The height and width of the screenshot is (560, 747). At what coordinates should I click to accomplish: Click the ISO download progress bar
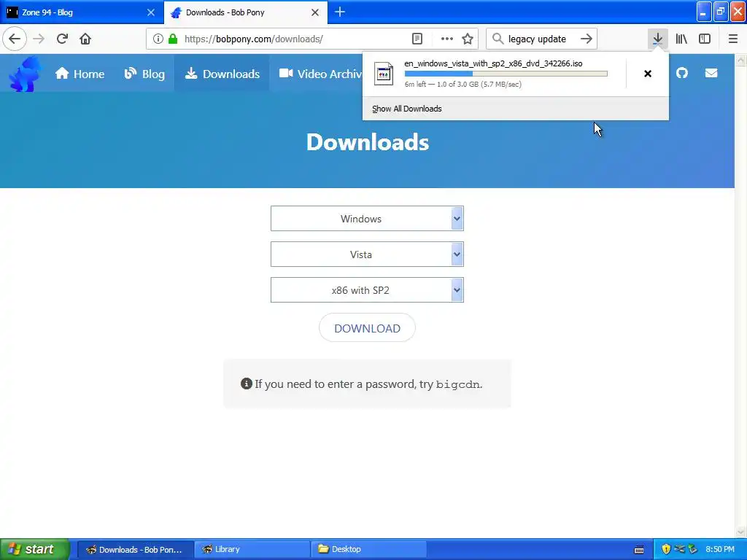pyautogui.click(x=506, y=74)
